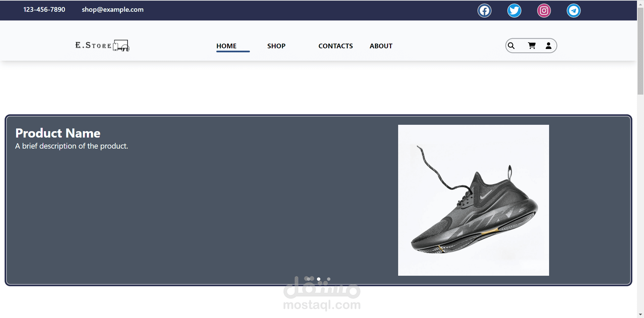Open the Facebook social link
644x318 pixels.
pyautogui.click(x=484, y=10)
